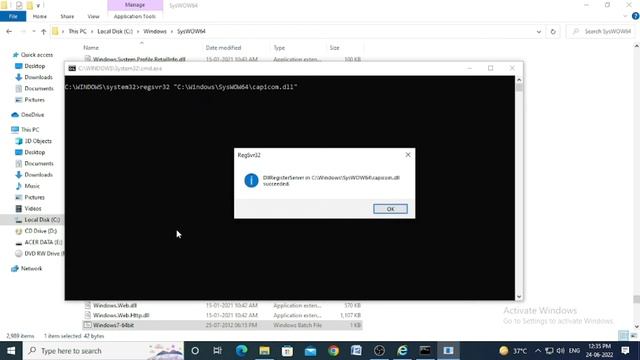Select Desktop under Quick access
This screenshot has width=640, height=360.
coord(34,66)
